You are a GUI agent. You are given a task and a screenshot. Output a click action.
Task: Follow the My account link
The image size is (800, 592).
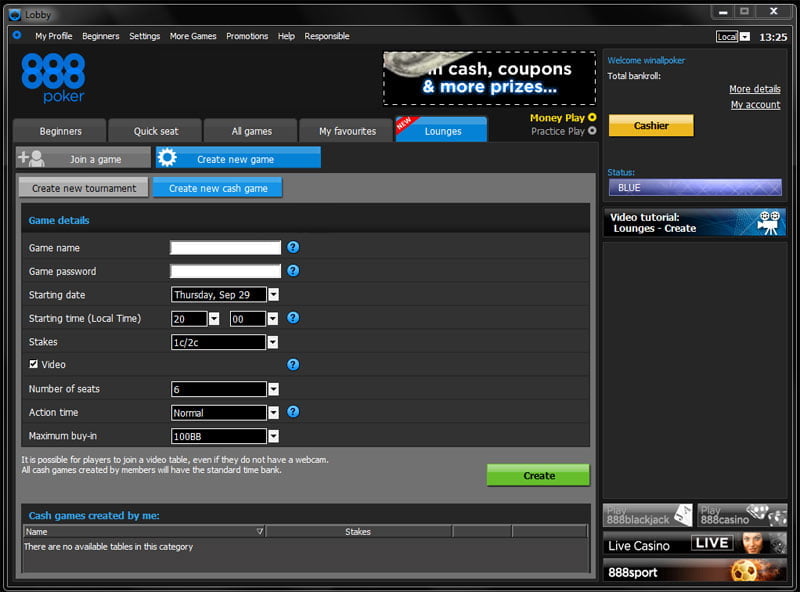tap(755, 105)
